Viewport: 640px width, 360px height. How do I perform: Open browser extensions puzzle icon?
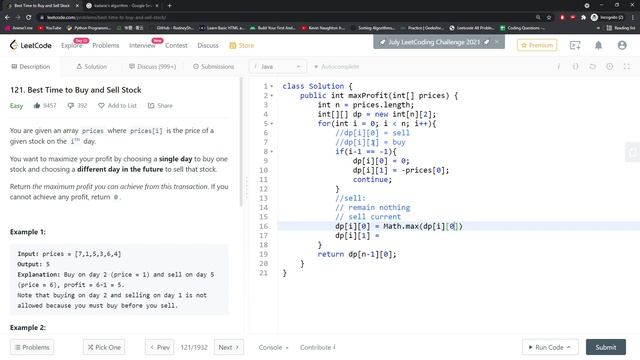pos(583,18)
